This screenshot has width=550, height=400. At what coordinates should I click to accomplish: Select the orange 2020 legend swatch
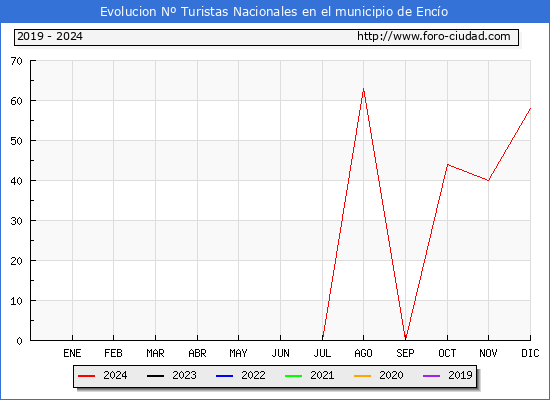[362, 376]
